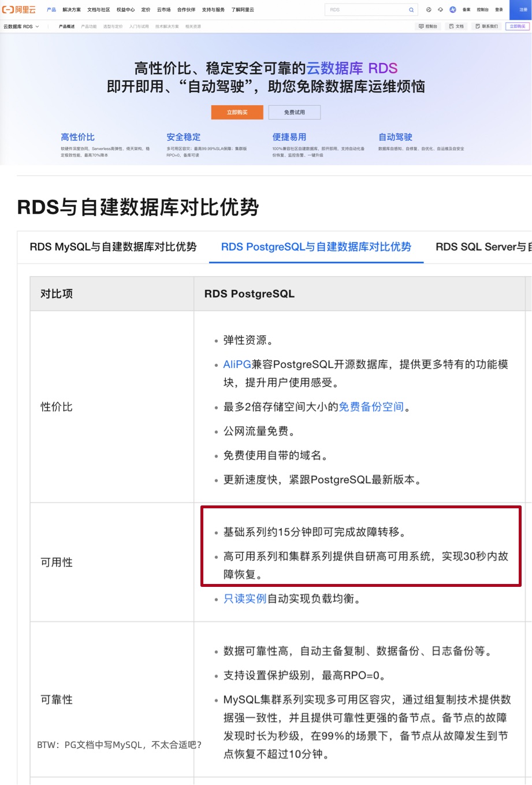Click the monitor icon on the 控制台 button
This screenshot has width=532, height=785.
click(421, 27)
